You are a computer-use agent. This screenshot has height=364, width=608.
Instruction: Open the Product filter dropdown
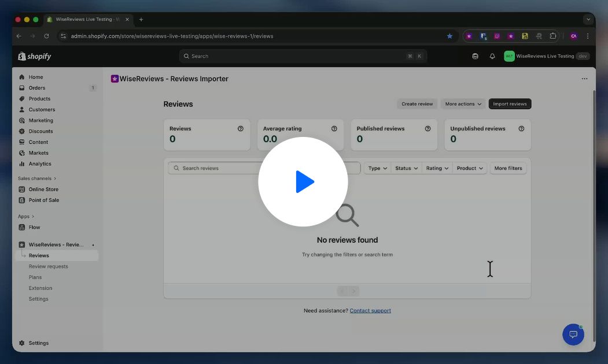tap(470, 168)
